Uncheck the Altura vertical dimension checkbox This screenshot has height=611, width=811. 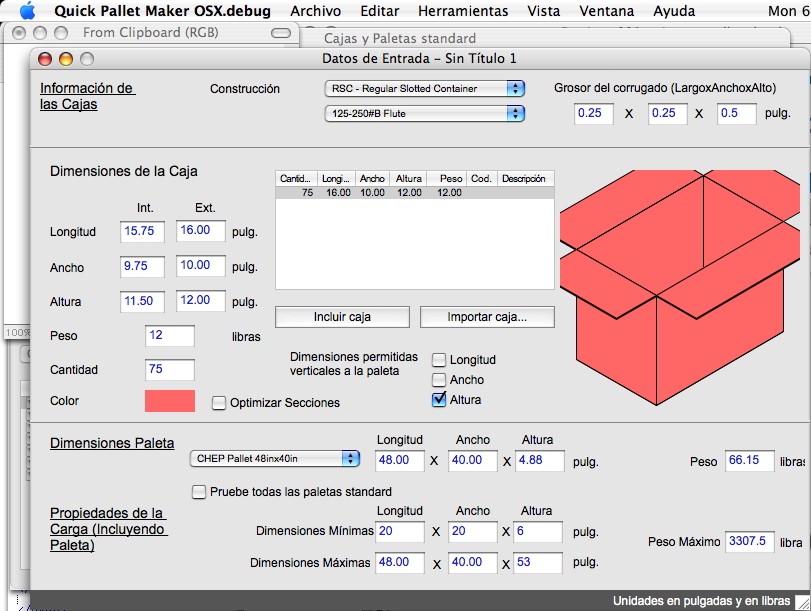(439, 399)
